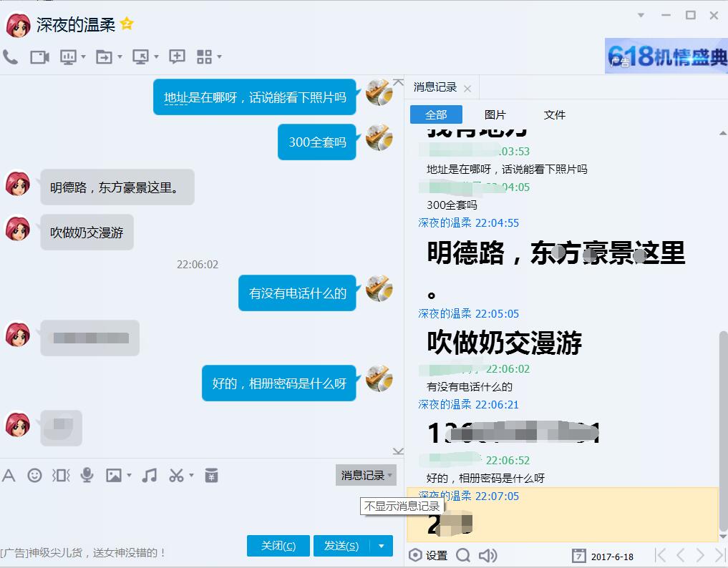The width and height of the screenshot is (728, 568).
Task: Send a window shake nudge
Action: point(61,476)
